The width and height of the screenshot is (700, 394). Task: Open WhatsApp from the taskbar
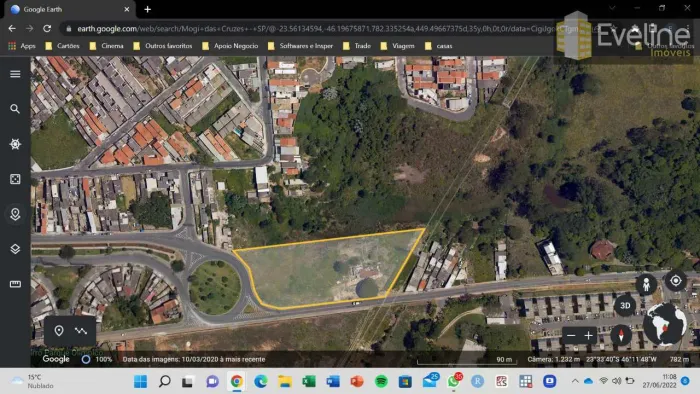(x=454, y=381)
